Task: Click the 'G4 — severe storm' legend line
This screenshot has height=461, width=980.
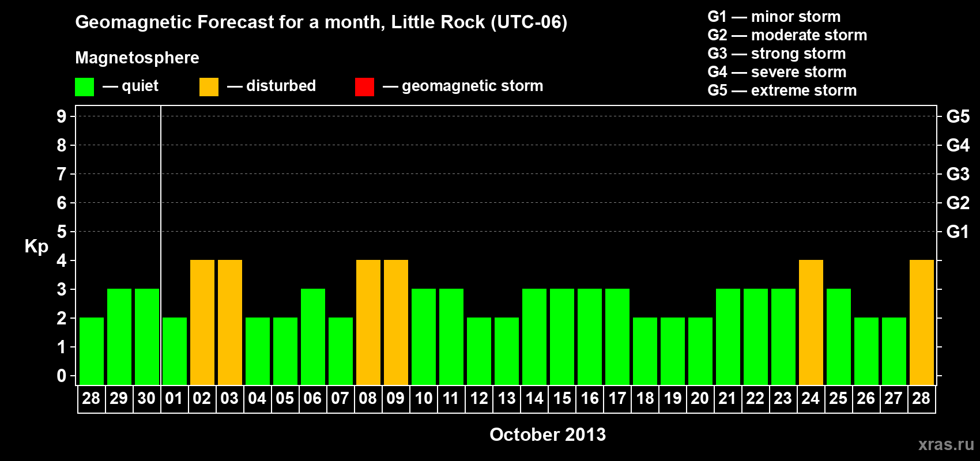Action: coord(777,72)
